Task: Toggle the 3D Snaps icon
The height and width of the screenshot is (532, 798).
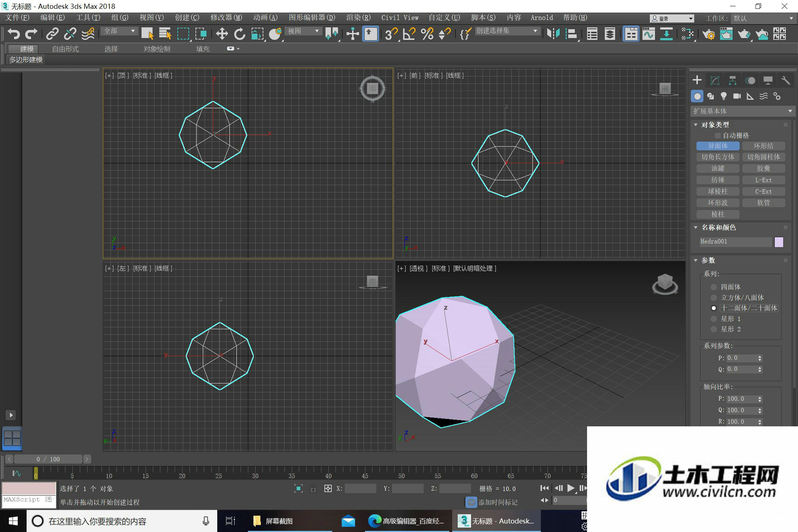Action: click(x=391, y=34)
